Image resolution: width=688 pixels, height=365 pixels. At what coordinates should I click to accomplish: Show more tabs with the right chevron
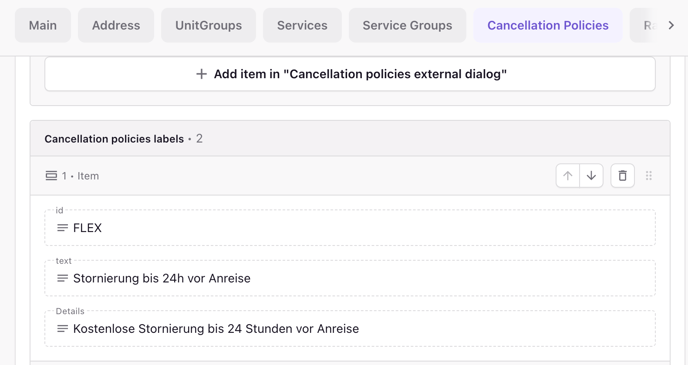point(671,25)
